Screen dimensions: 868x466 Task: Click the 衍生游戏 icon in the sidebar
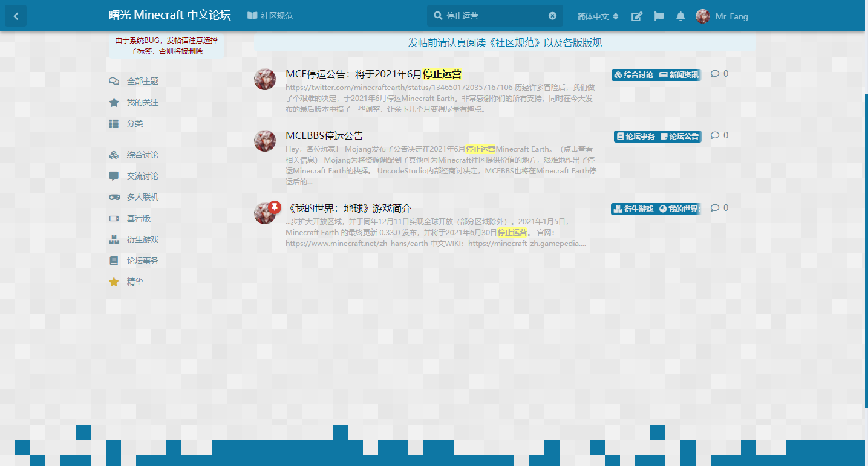tap(114, 239)
